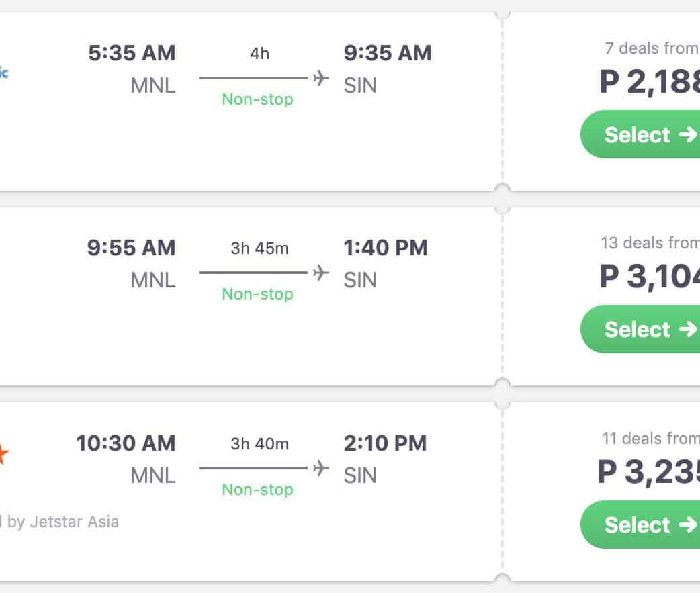Click the P 2,188 price
Viewport: 700px width, 593px height.
click(x=649, y=81)
